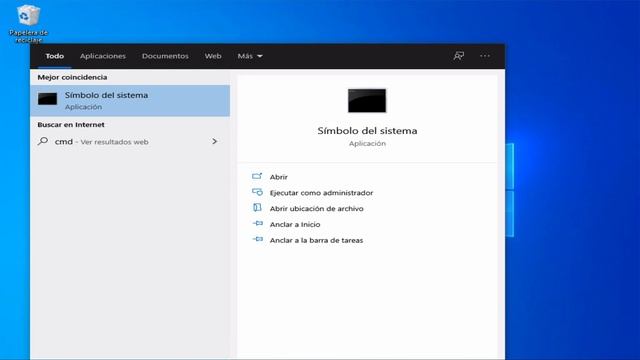Click the file location icon
Screen dimensions: 640x360
tap(257, 208)
